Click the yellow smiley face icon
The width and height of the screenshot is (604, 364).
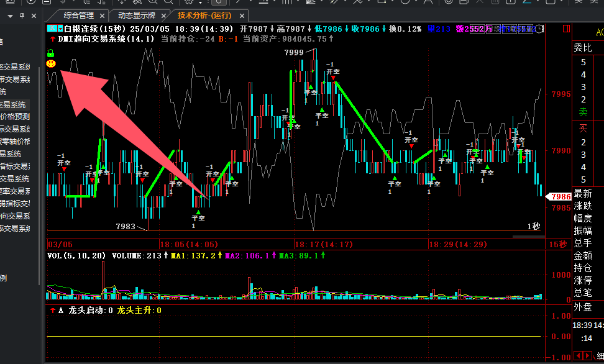coord(51,63)
